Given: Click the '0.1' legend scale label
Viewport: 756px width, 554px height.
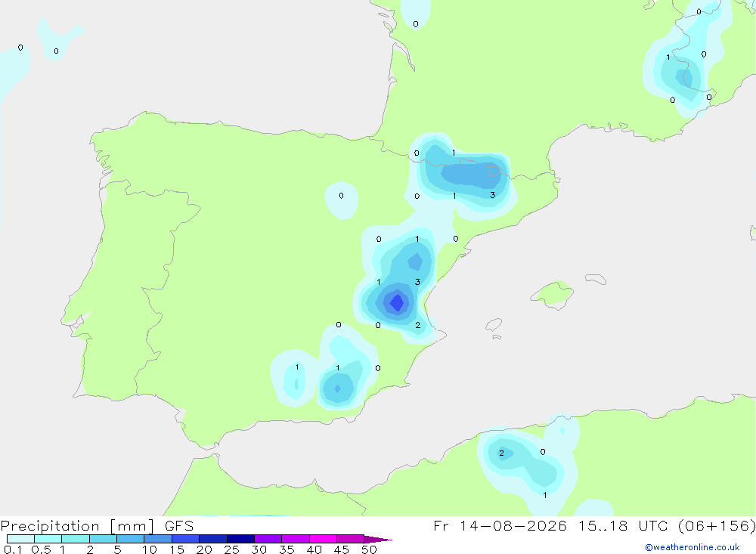Looking at the screenshot, I should [x=13, y=549].
